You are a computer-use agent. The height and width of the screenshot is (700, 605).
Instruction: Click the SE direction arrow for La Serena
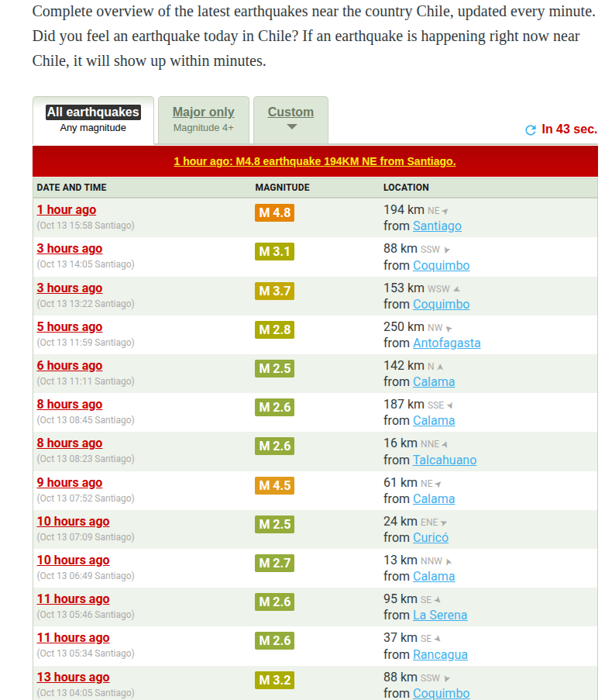click(x=437, y=600)
